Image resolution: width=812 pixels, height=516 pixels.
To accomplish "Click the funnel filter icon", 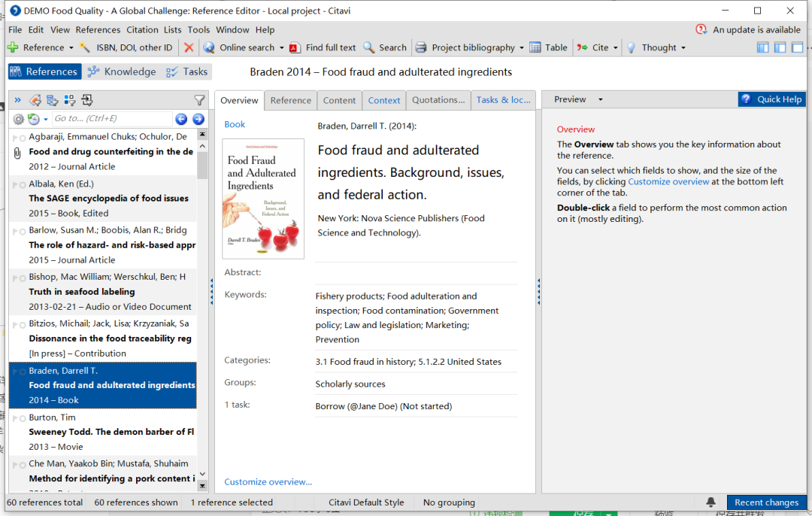I will [x=198, y=100].
